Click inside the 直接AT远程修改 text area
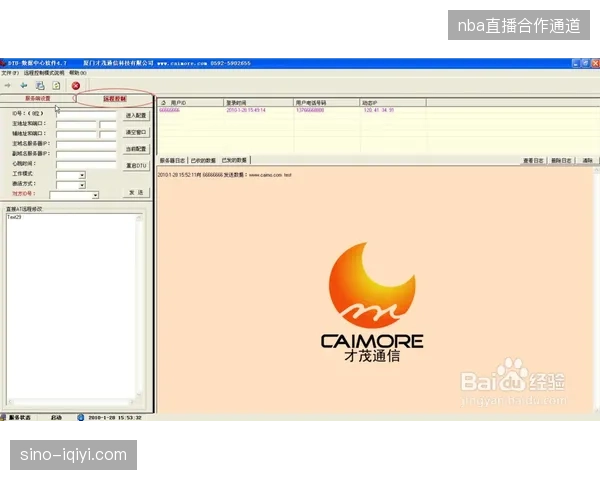The image size is (600, 480). pyautogui.click(x=71, y=306)
